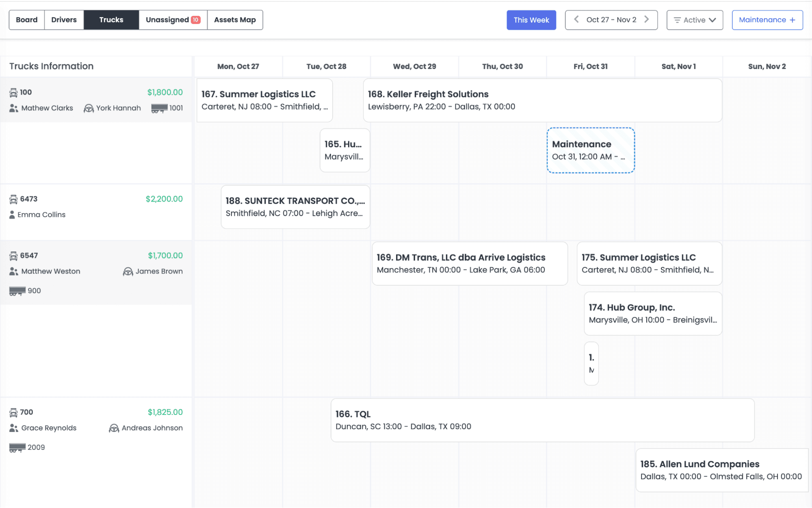812x508 pixels.
Task: Open Oct 27 - Nov 2 date range picker
Action: pos(611,20)
